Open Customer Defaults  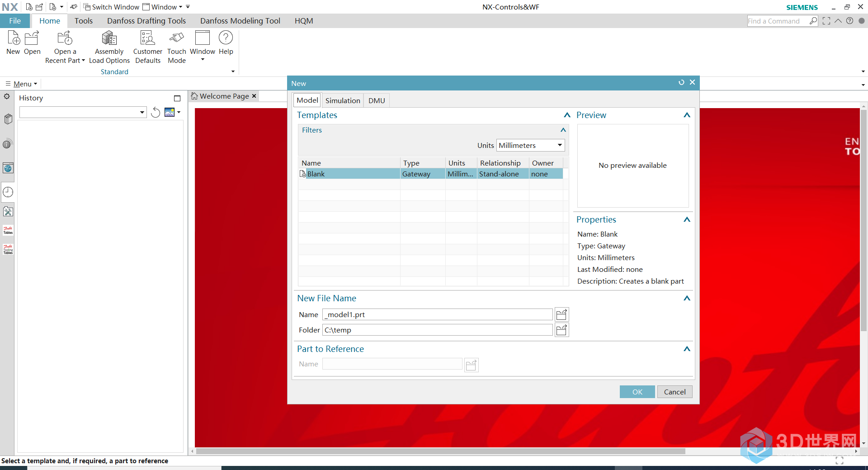[x=148, y=47]
